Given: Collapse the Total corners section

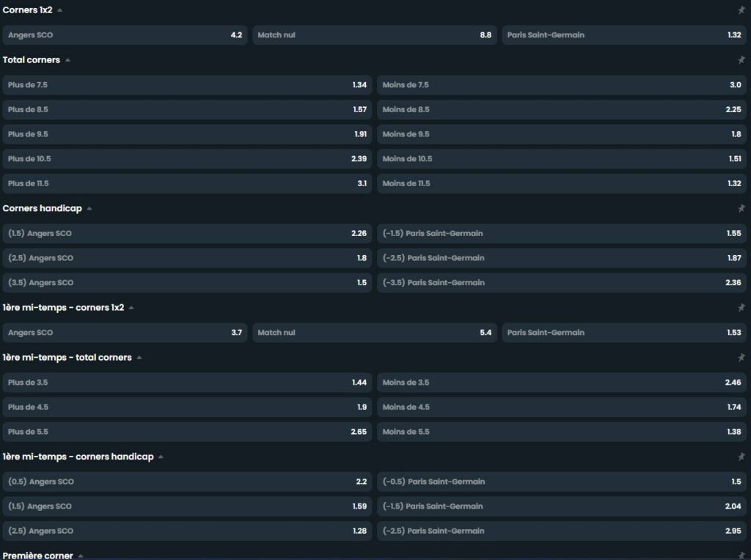Looking at the screenshot, I should click(67, 60).
